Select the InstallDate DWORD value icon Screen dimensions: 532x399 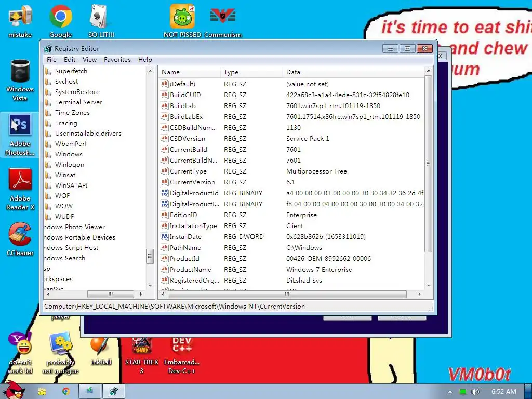[165, 236]
